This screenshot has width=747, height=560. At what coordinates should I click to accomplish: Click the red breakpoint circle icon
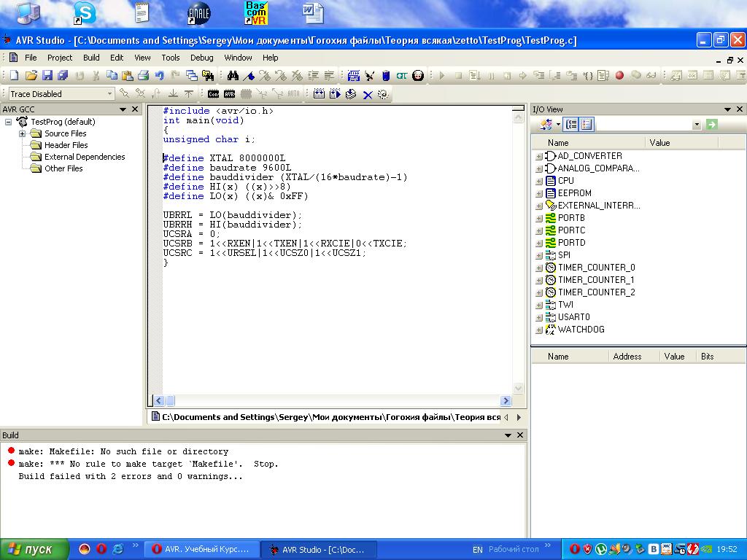pos(619,75)
